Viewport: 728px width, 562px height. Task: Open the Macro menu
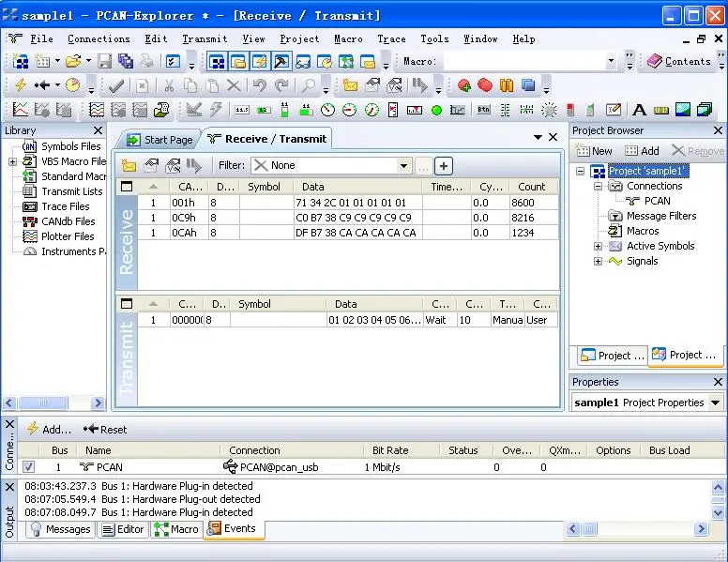pos(348,39)
